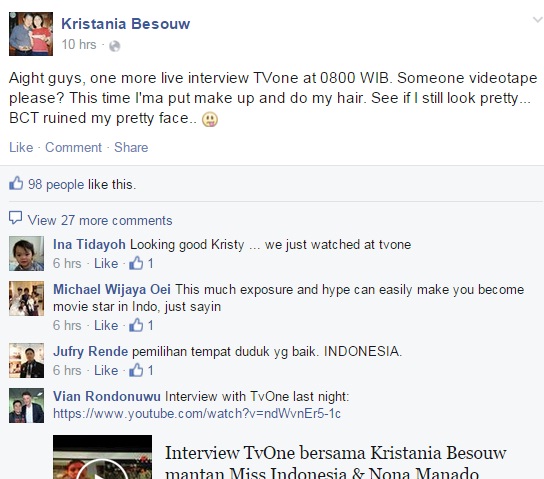This screenshot has width=544, height=479.
Task: Open the post options chevron dropdown
Action: [538, 20]
